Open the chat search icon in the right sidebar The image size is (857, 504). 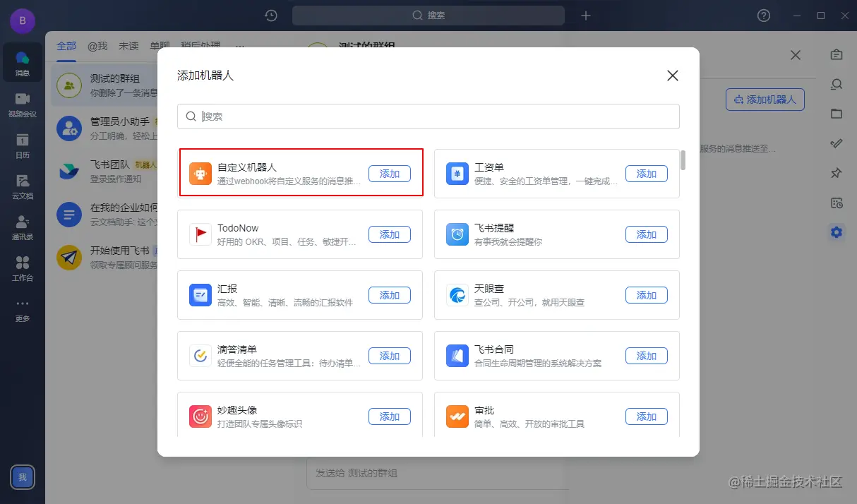coord(837,84)
